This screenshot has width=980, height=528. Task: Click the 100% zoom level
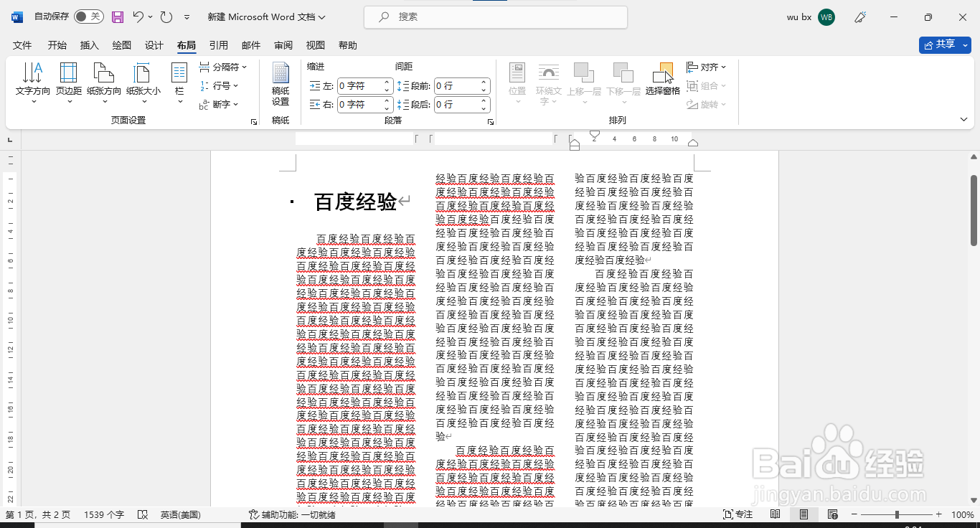(x=962, y=514)
